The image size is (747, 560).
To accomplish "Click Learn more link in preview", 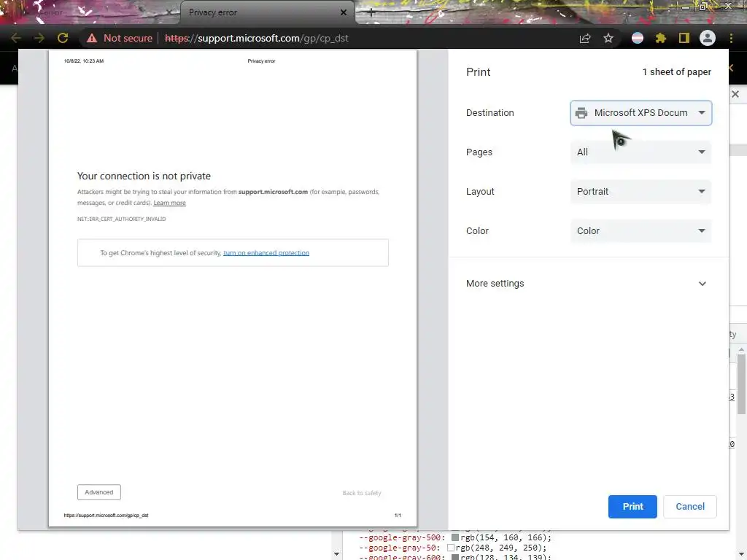I will click(169, 203).
